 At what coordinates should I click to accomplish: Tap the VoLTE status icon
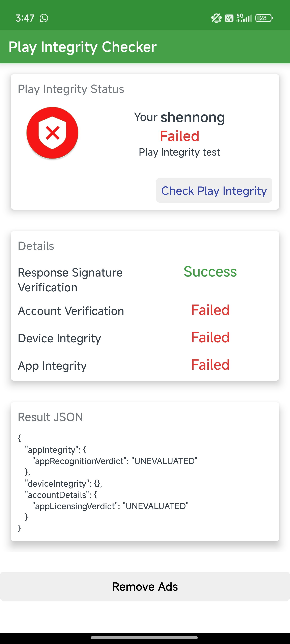(229, 18)
